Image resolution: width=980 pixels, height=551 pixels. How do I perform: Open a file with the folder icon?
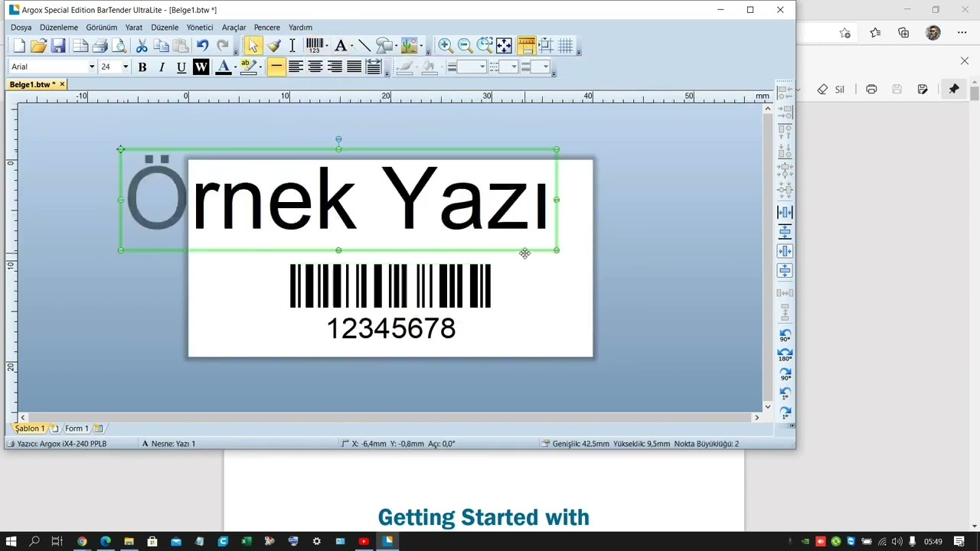38,46
